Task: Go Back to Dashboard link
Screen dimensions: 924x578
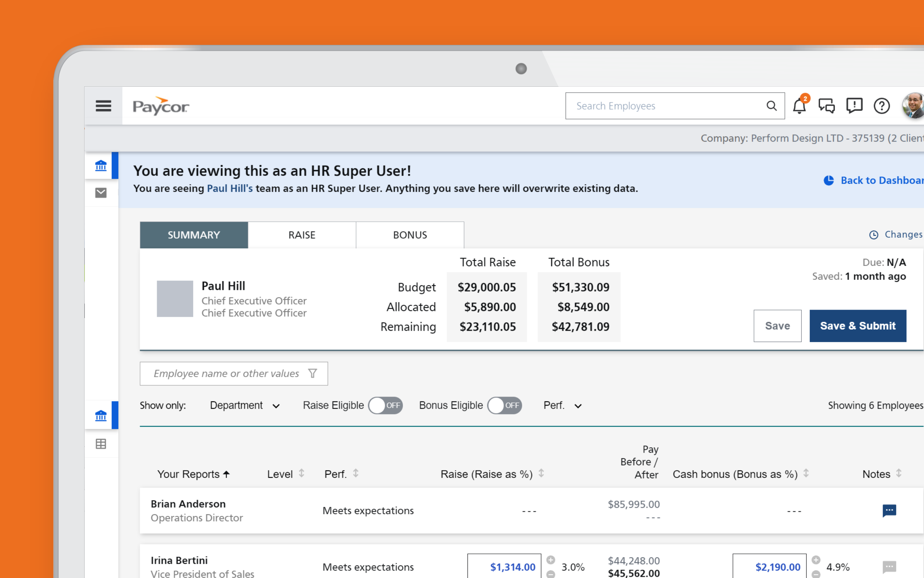Action: [874, 180]
